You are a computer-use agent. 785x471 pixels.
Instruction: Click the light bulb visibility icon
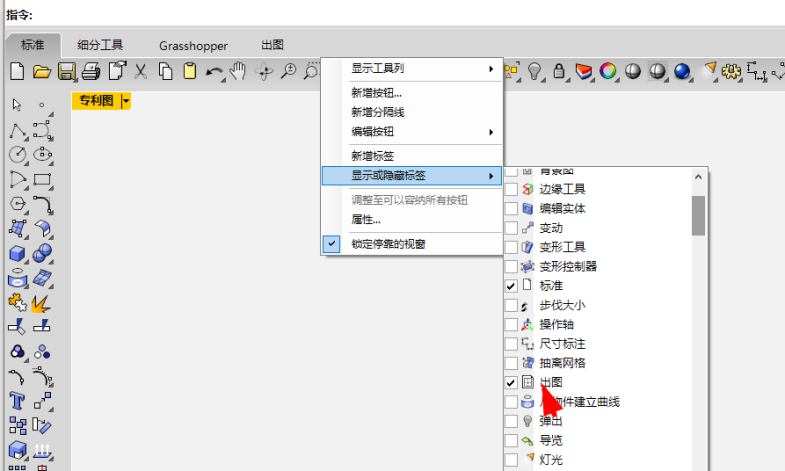coord(536,71)
